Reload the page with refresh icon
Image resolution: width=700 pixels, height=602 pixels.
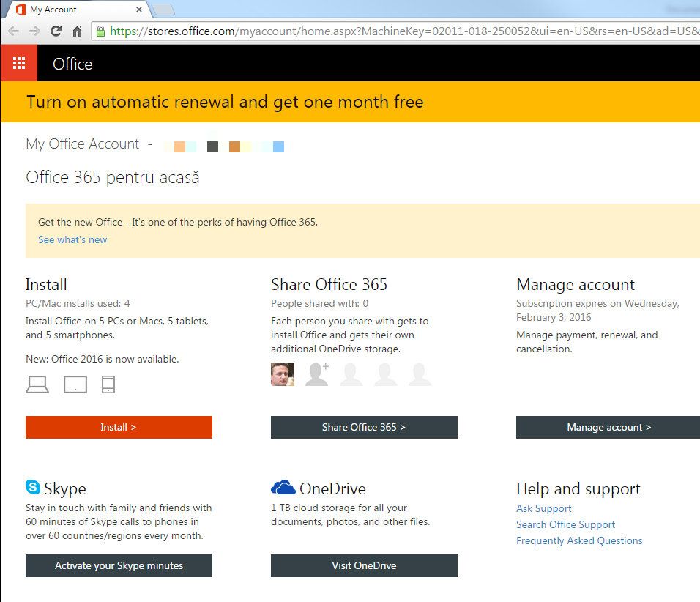(56, 31)
